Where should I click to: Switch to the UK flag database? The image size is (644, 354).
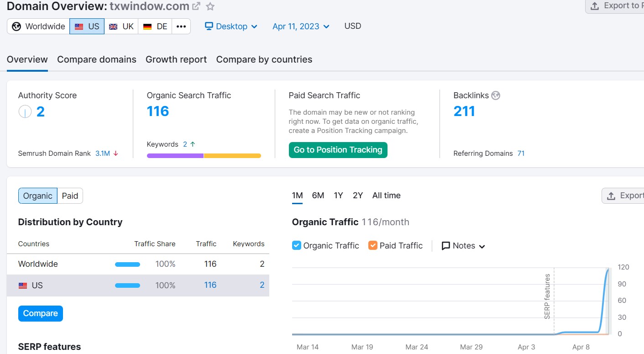[x=121, y=26]
